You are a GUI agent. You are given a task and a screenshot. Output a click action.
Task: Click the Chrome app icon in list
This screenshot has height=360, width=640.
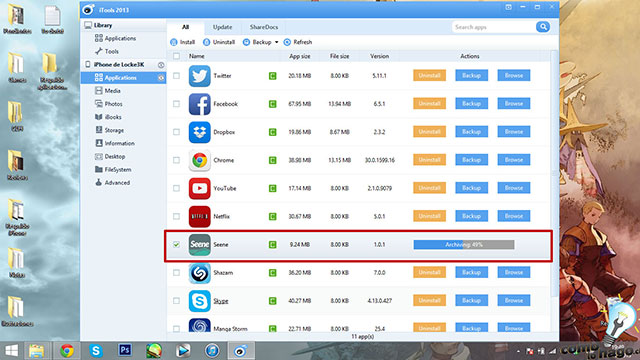(199, 160)
